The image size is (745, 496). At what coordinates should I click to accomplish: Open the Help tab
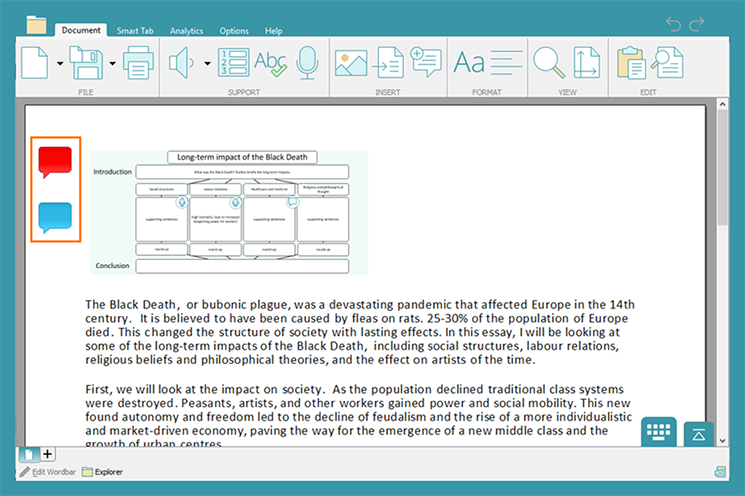273,31
